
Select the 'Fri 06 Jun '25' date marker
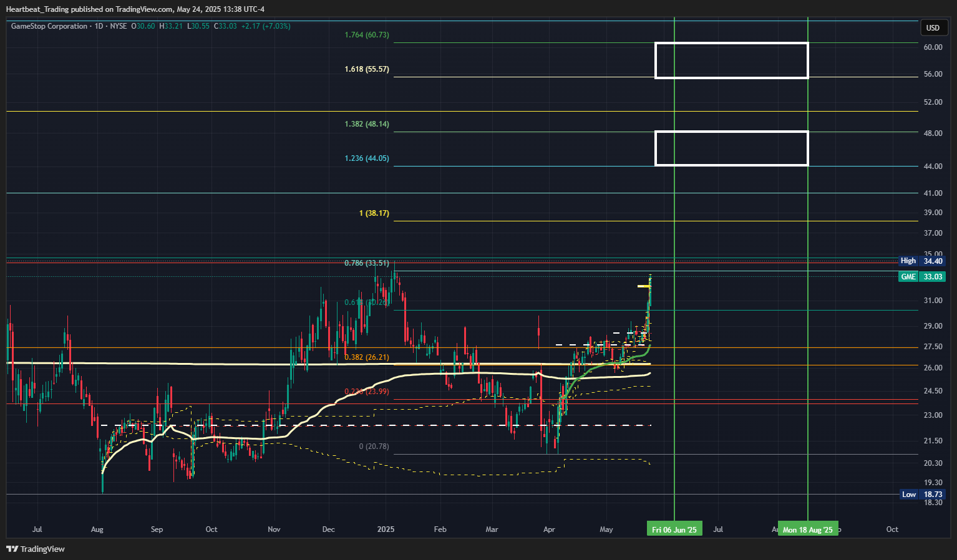(674, 529)
